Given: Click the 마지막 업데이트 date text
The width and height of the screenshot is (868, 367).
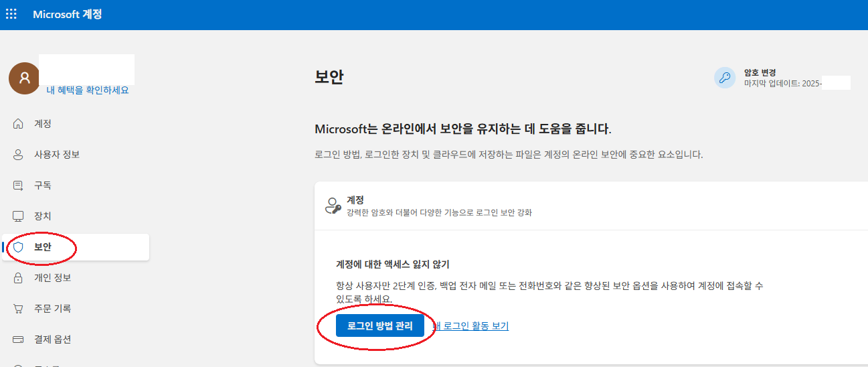Looking at the screenshot, I should pyautogui.click(x=783, y=84).
